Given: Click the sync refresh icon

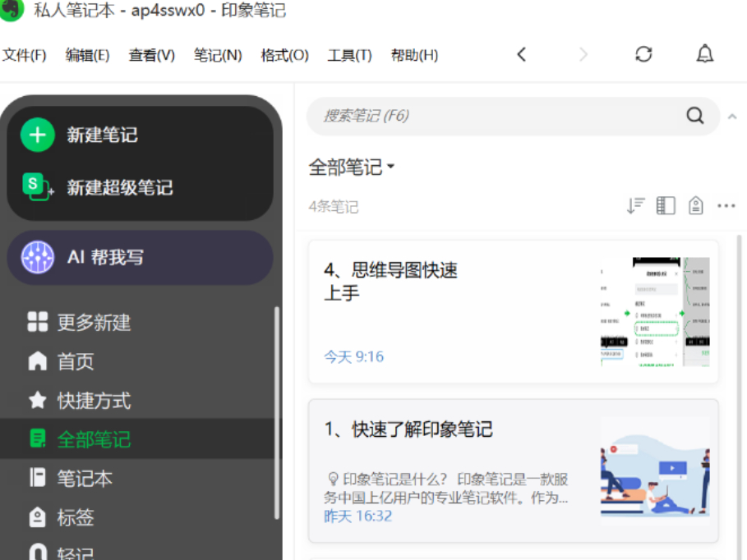Looking at the screenshot, I should pos(643,54).
